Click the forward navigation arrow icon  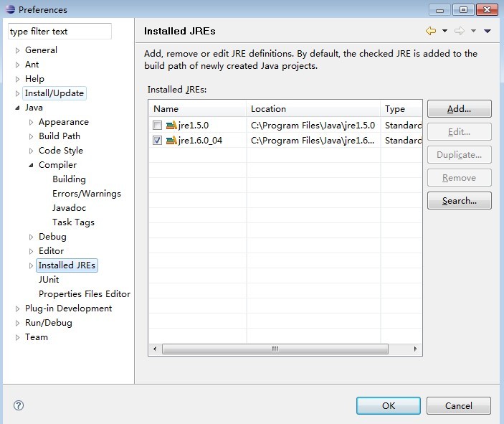click(x=460, y=31)
